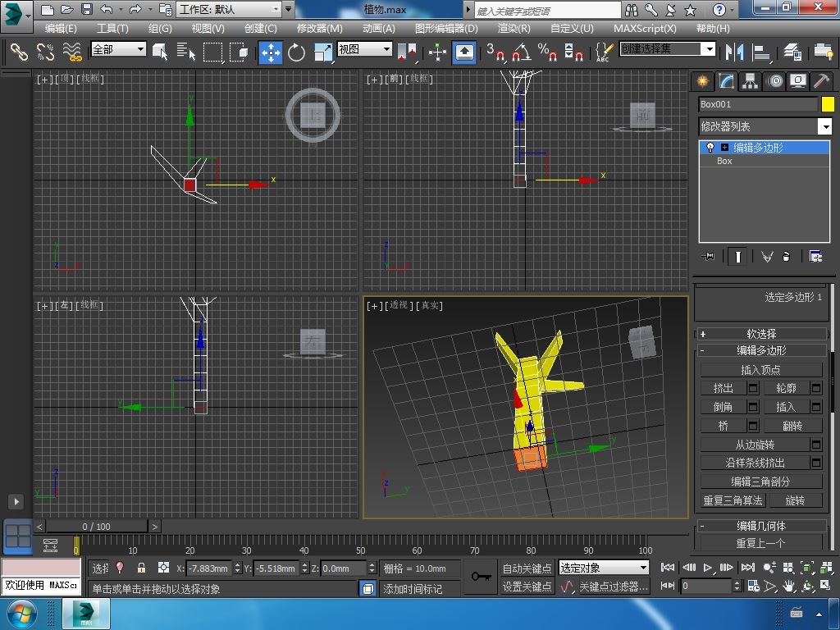Open the 全部 selection filter dropdown
Viewport: 840px width, 630px height.
(x=118, y=49)
